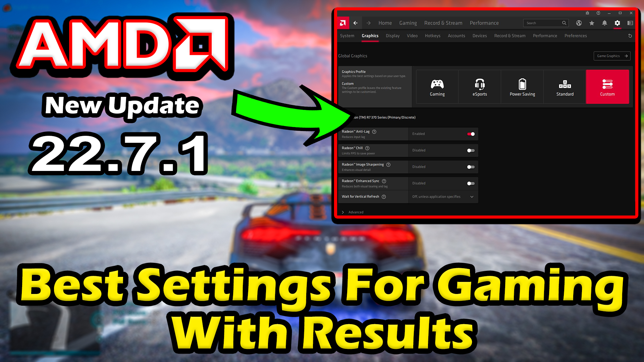Select the Gaming graphics profile icon
The height and width of the screenshot is (362, 644).
point(437,84)
